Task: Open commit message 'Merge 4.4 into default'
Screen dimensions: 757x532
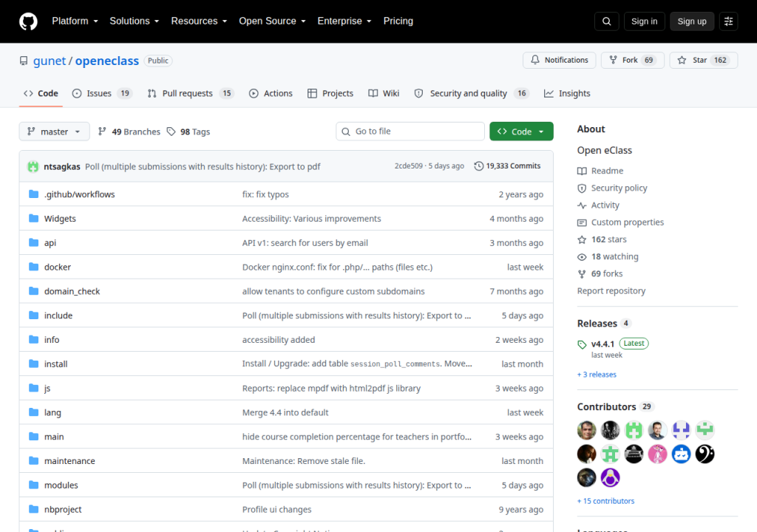Action: tap(285, 413)
